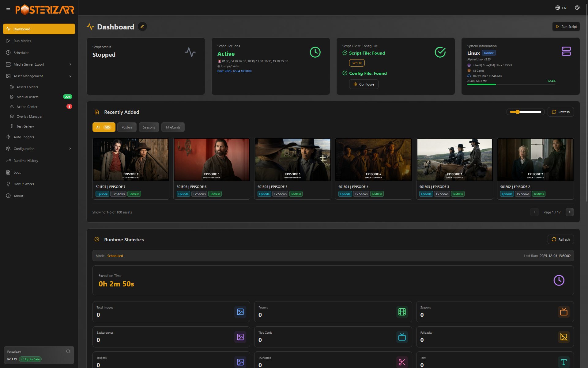Adjust the Recently Added thumbnail size slider

518,112
